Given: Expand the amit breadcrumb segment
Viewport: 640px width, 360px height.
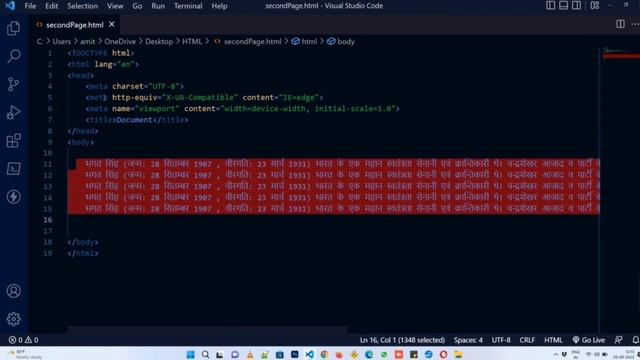Looking at the screenshot, I should tap(87, 42).
